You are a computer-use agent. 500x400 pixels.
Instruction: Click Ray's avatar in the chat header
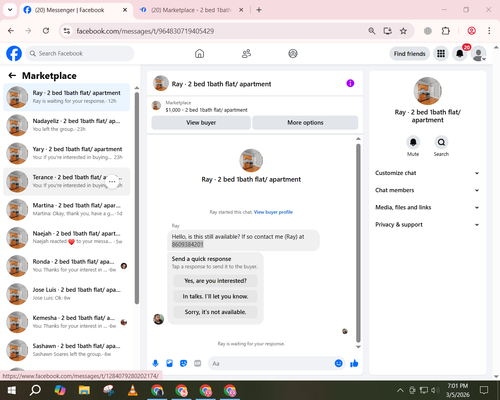(161, 83)
